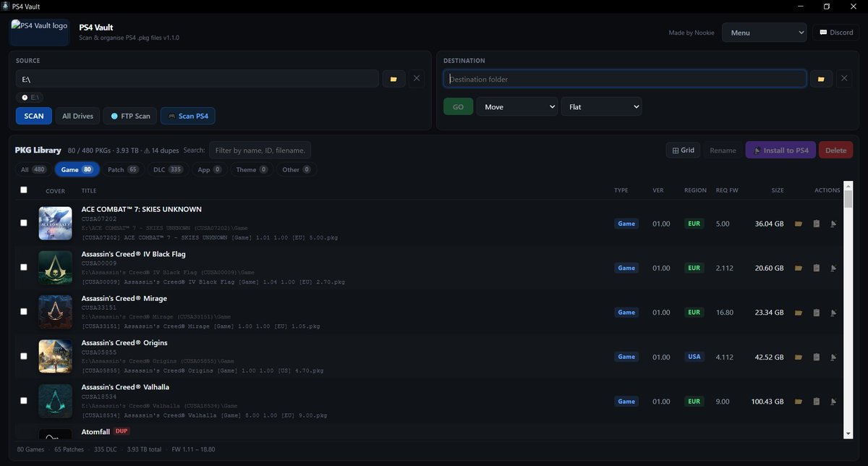
Task: Copy info clipboard icon for ACE COMBAT 7
Action: tap(816, 224)
